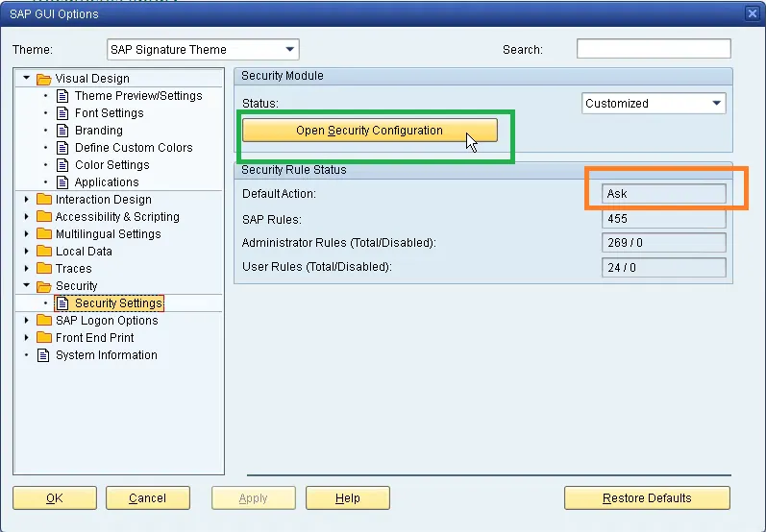Expand the SAP Logon Options node arrow
The image size is (766, 532).
(x=26, y=321)
